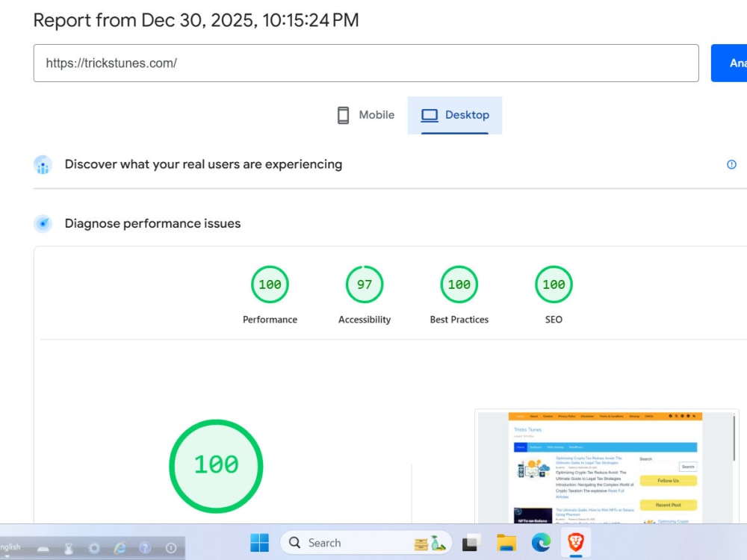Click the gear settings icon in the language bar
The height and width of the screenshot is (560, 747).
(94, 548)
